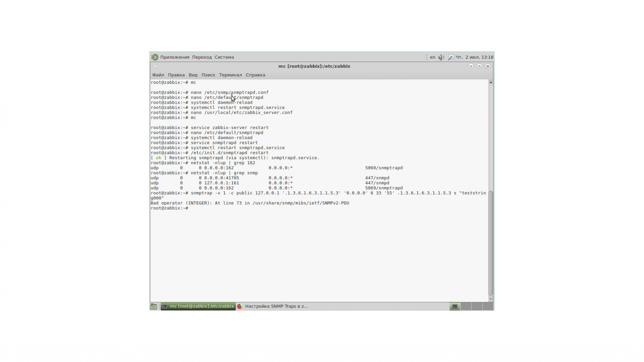Screen dimensions: 644x362
Task: Open the calendar from the clock Чт, 2 июл, 13:18
Action: point(474,57)
